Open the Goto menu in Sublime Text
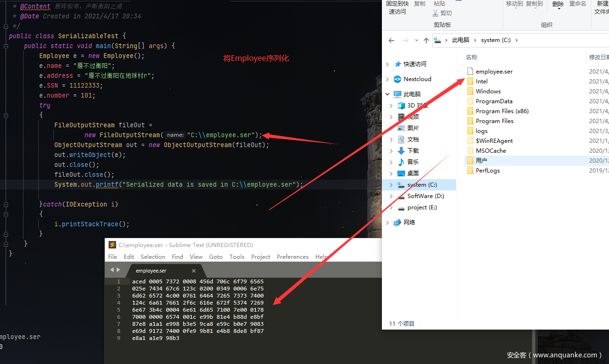 [216, 257]
